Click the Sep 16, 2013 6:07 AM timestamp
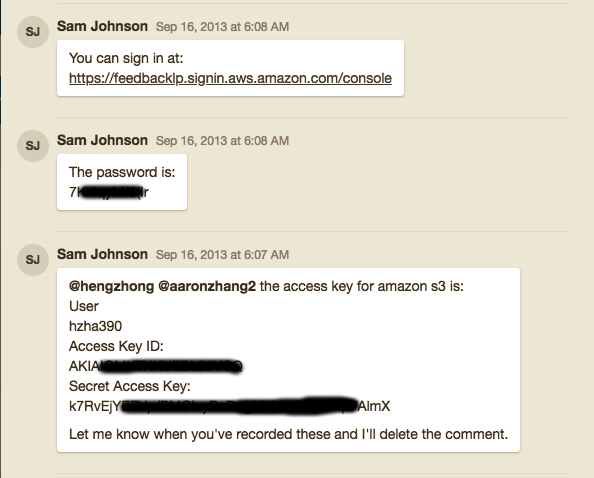594x478 pixels. (222, 255)
